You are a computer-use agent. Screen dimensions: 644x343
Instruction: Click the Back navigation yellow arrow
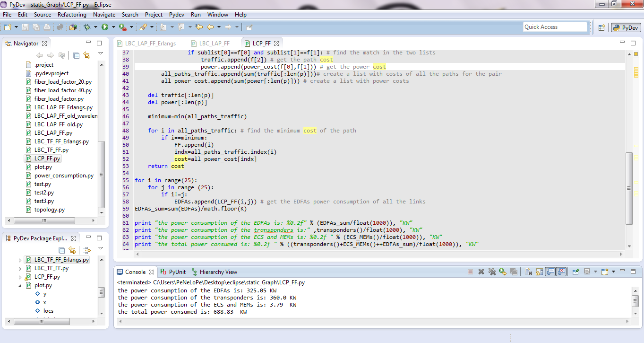click(211, 27)
